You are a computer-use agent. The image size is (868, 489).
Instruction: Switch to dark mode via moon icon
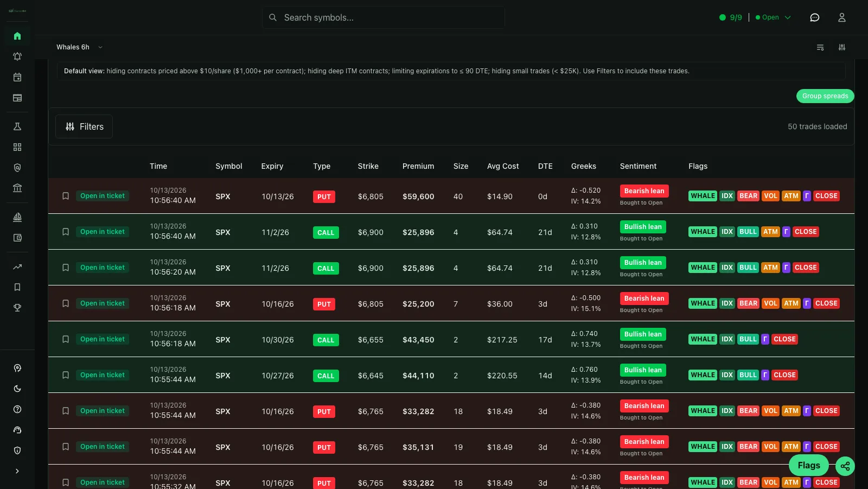pyautogui.click(x=17, y=389)
